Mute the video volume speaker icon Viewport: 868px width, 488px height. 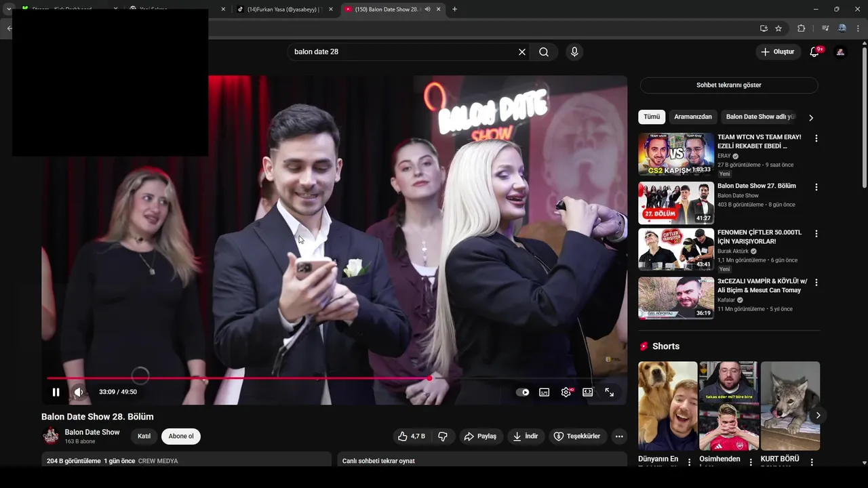[x=79, y=392]
